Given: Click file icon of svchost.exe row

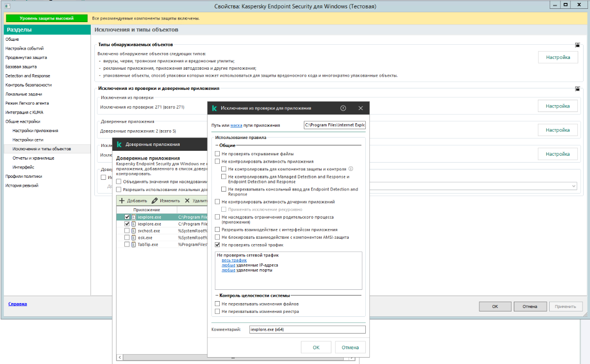Looking at the screenshot, I should pos(133,230).
